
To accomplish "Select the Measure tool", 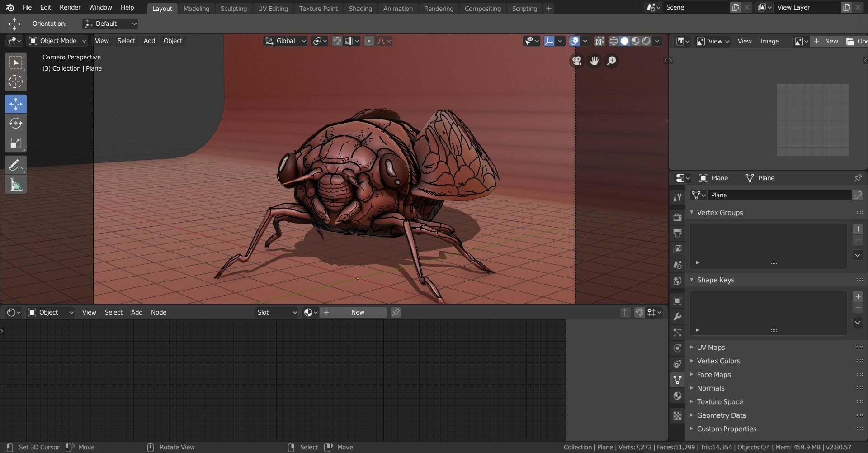I will click(x=16, y=185).
